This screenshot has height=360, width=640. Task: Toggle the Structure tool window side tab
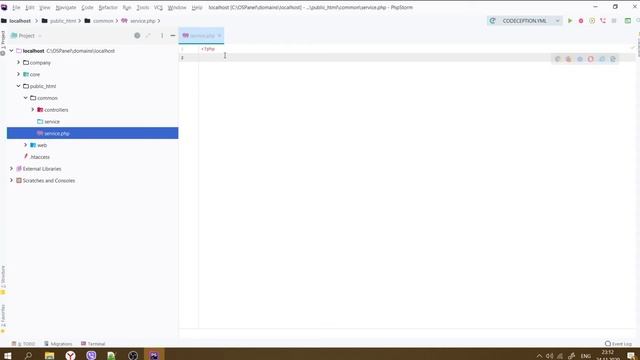click(3, 280)
